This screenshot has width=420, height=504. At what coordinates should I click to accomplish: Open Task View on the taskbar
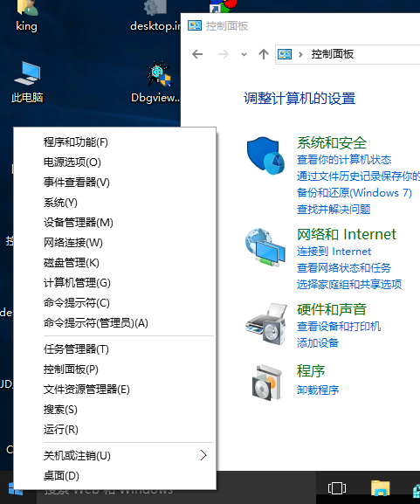point(337,488)
